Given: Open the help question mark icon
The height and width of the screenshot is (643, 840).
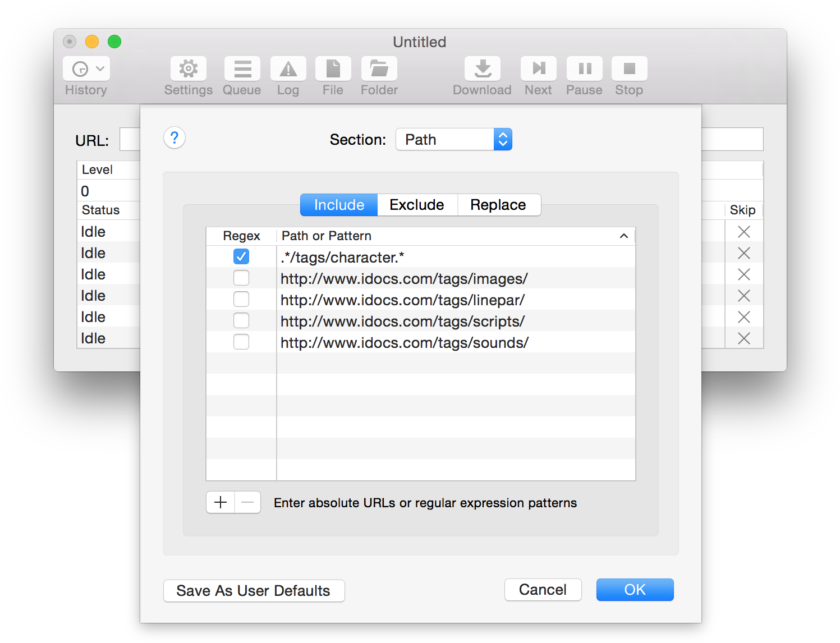Looking at the screenshot, I should pyautogui.click(x=174, y=137).
